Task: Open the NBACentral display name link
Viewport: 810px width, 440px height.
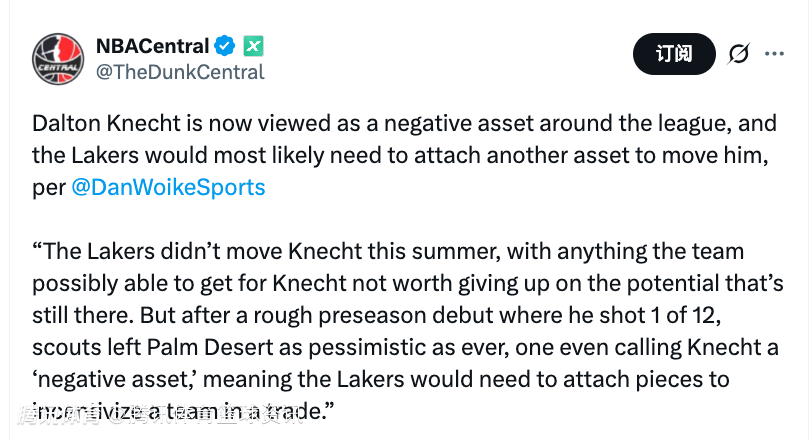Action: tap(152, 46)
